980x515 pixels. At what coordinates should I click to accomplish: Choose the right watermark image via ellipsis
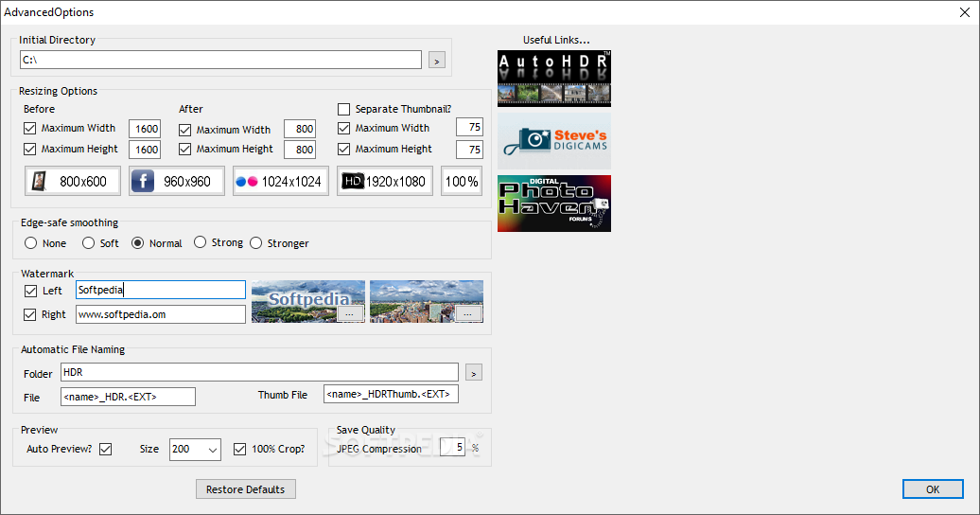pyautogui.click(x=468, y=314)
